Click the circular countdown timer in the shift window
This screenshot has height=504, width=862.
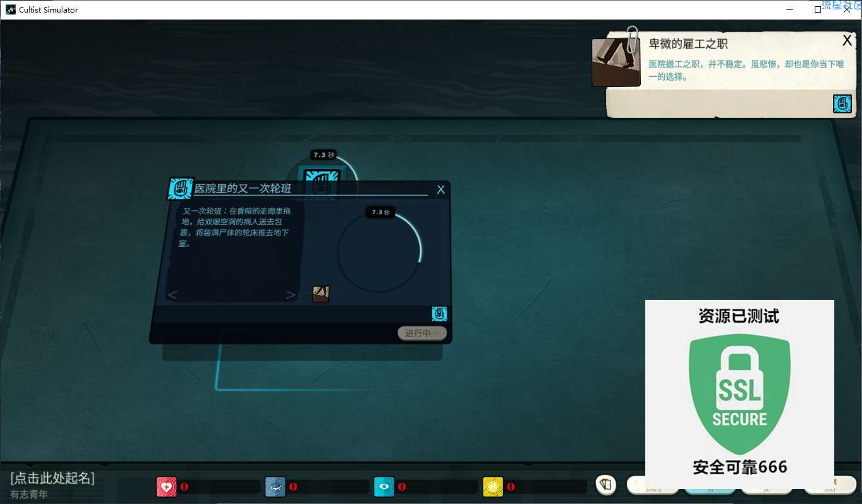(x=379, y=251)
